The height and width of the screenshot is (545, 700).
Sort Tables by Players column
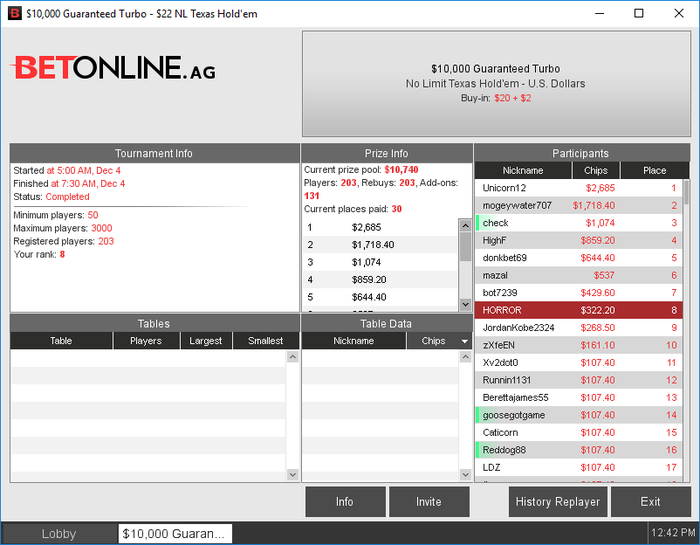pyautogui.click(x=146, y=341)
